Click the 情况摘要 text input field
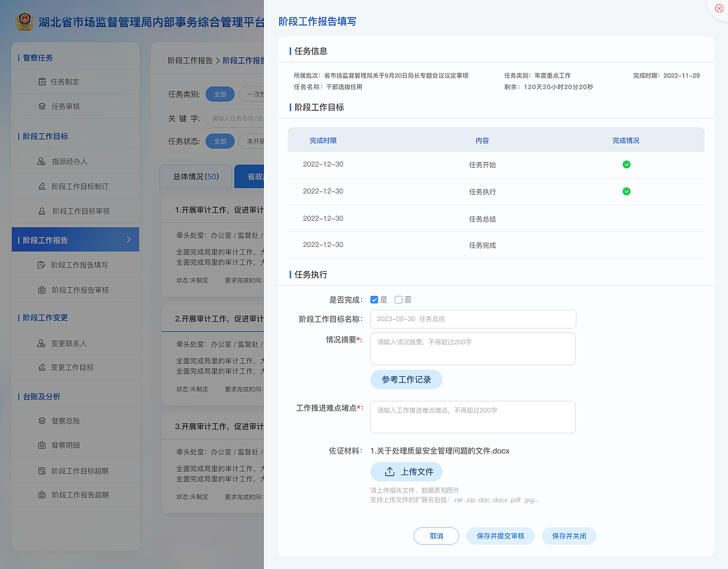 [473, 348]
